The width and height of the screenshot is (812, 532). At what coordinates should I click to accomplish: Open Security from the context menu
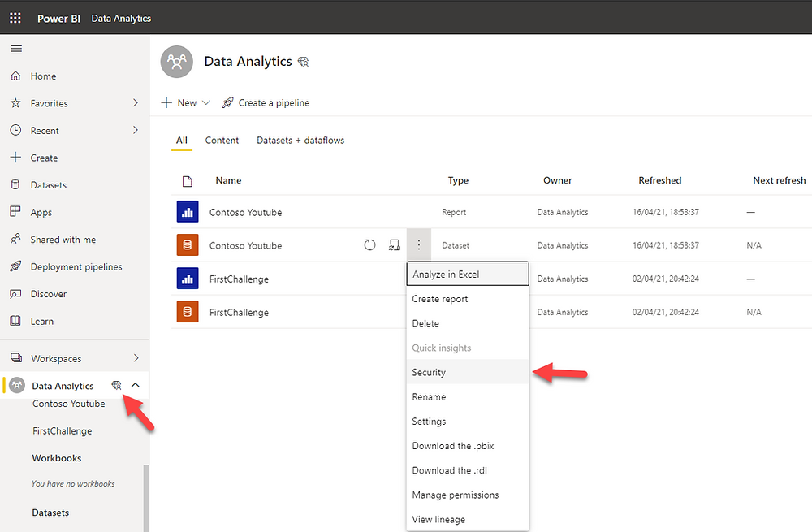pos(468,372)
